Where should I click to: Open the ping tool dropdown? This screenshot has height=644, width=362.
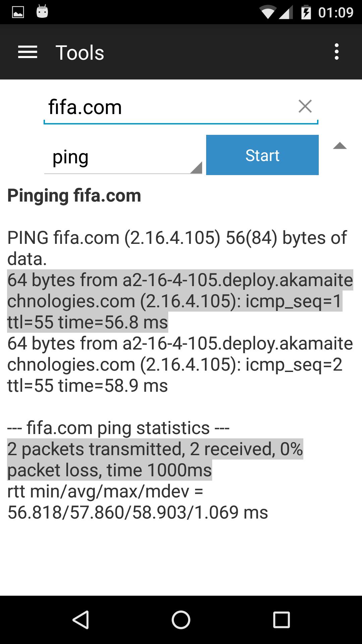click(123, 157)
